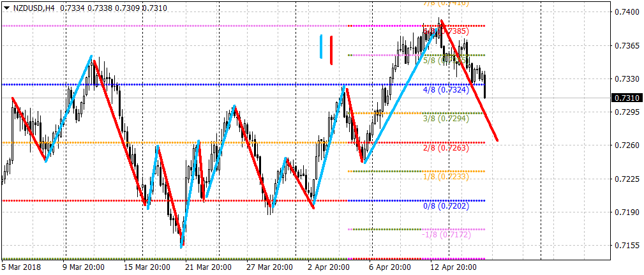Screen dimensions: 644x275
Task: Select the 1/8 (0.7233) level label
Action: (446, 177)
